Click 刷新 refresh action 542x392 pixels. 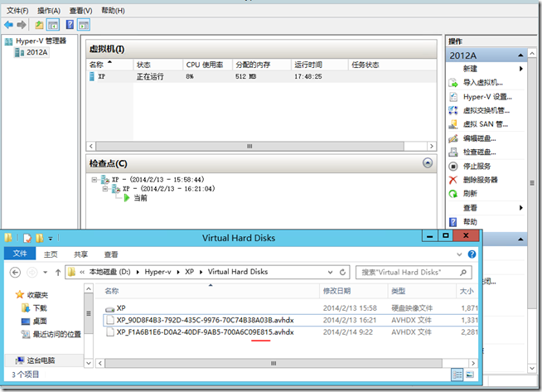tap(470, 194)
